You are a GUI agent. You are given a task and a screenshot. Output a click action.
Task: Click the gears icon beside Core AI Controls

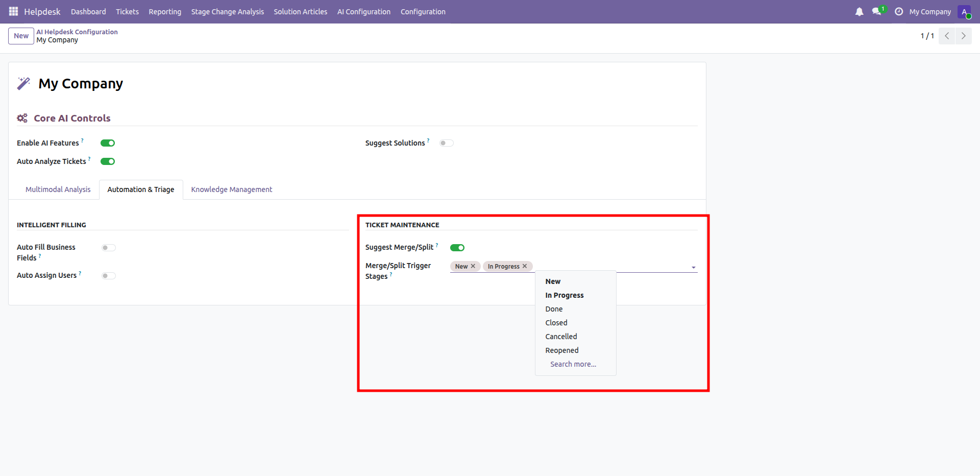click(x=22, y=118)
